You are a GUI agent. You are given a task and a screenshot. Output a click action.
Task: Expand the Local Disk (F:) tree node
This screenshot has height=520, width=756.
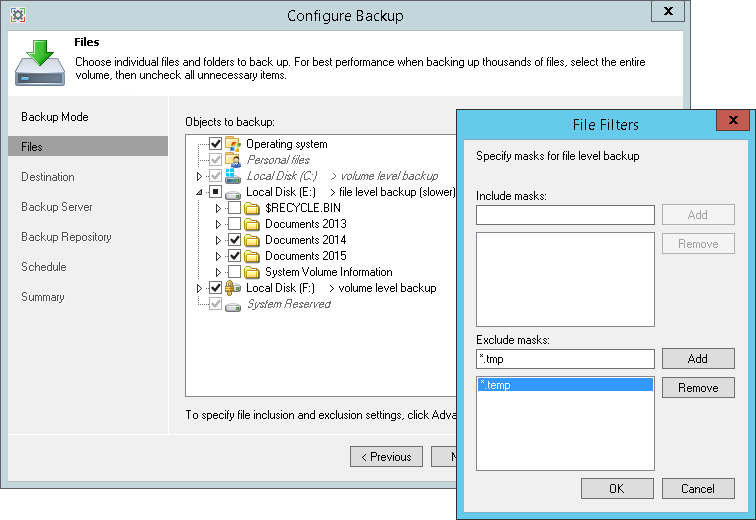pyautogui.click(x=199, y=289)
